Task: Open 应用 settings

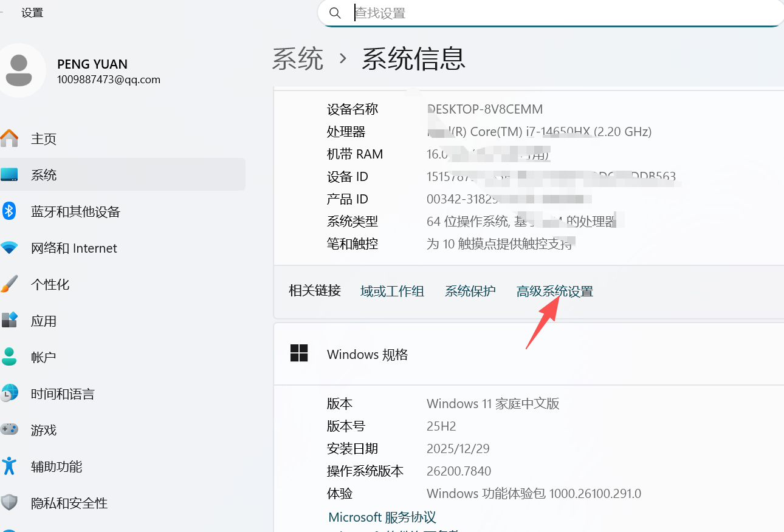Action: [44, 321]
